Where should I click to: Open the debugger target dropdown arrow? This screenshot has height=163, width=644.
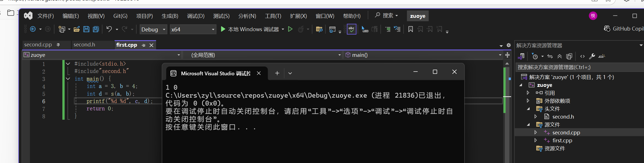tap(283, 29)
